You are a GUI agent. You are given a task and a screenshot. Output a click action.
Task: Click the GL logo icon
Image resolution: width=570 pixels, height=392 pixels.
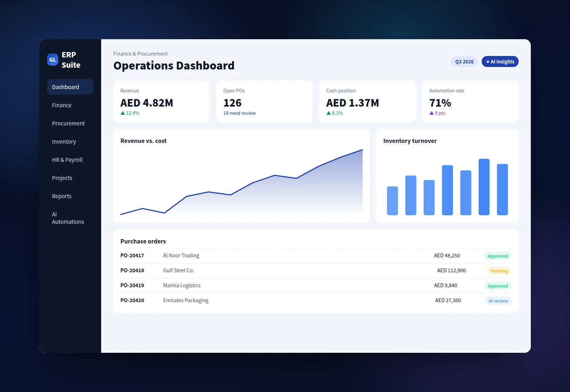[52, 60]
